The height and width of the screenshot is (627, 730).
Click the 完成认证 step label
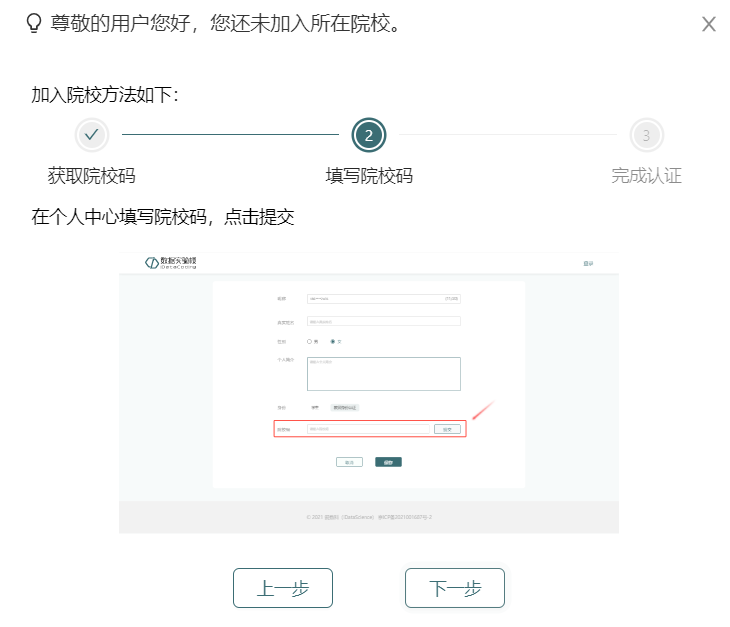(647, 176)
